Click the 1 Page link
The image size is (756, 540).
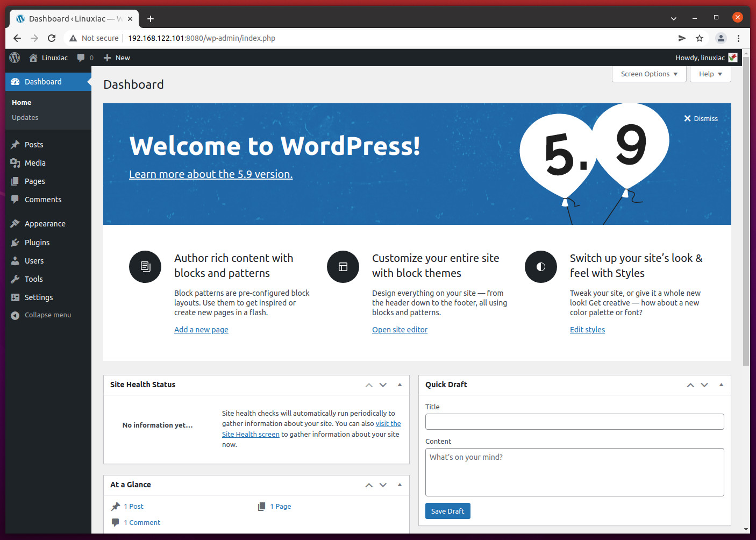pyautogui.click(x=281, y=507)
